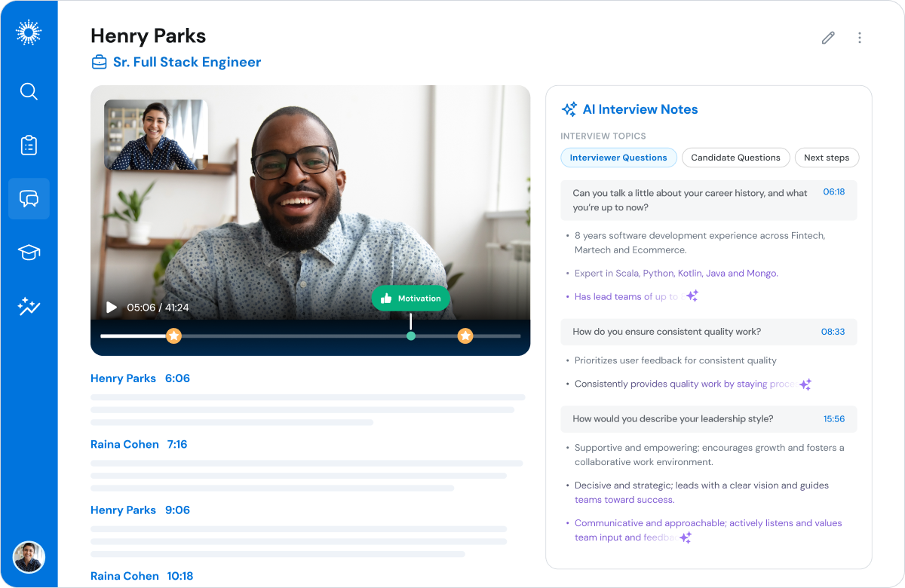Image resolution: width=905 pixels, height=588 pixels.
Task: Click 'How do you ensure consistent quality work?'
Action: click(667, 332)
